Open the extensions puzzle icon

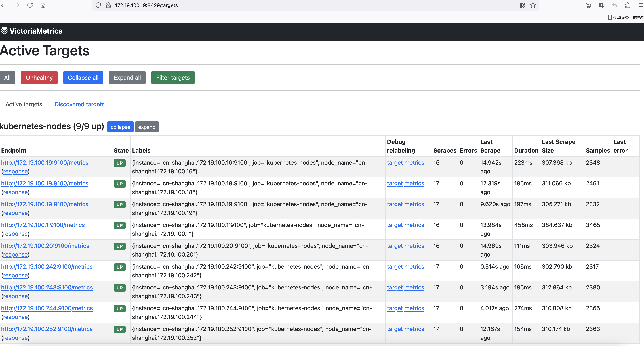coord(628,5)
